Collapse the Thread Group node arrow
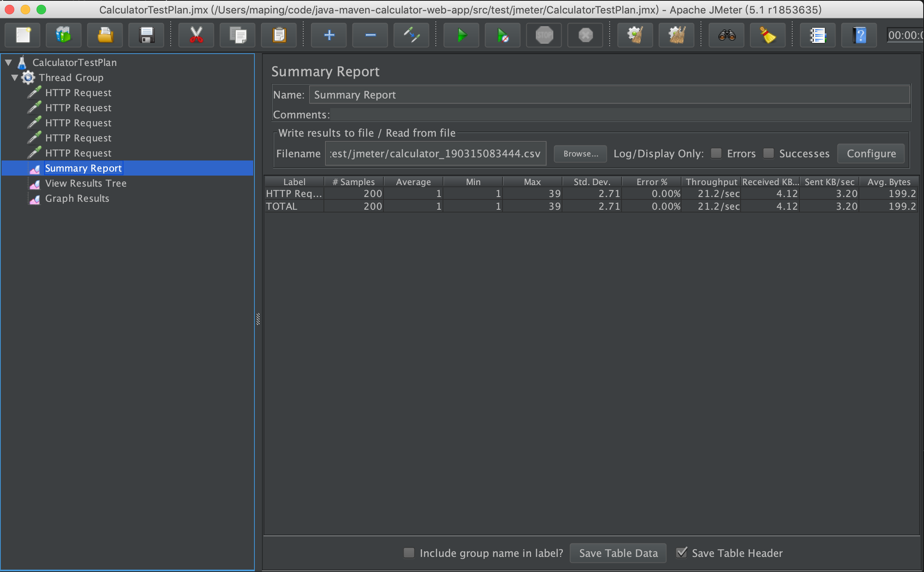 pos(15,77)
